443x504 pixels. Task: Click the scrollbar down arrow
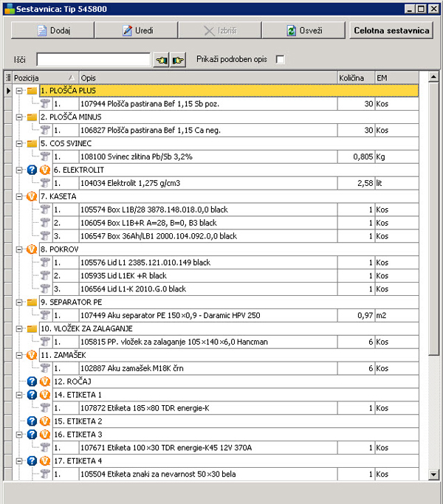coord(433,474)
